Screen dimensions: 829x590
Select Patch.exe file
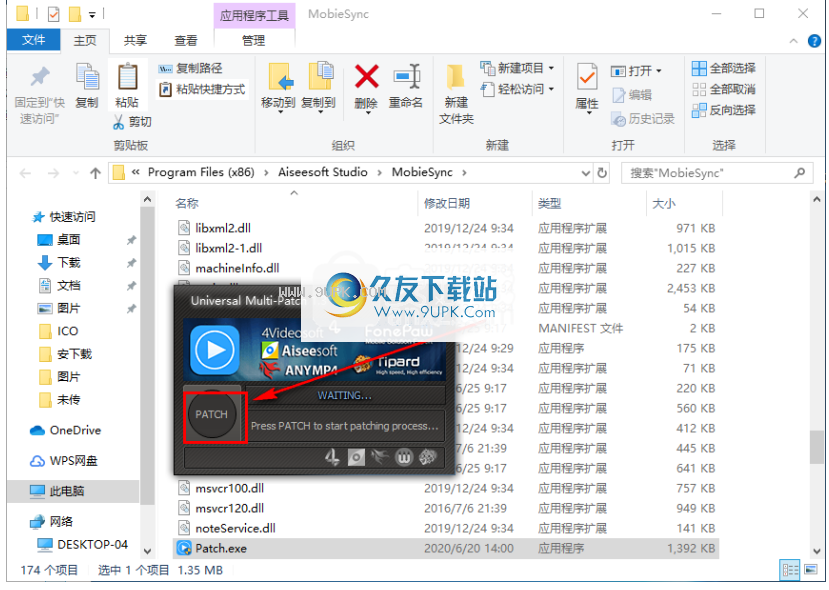446,549
